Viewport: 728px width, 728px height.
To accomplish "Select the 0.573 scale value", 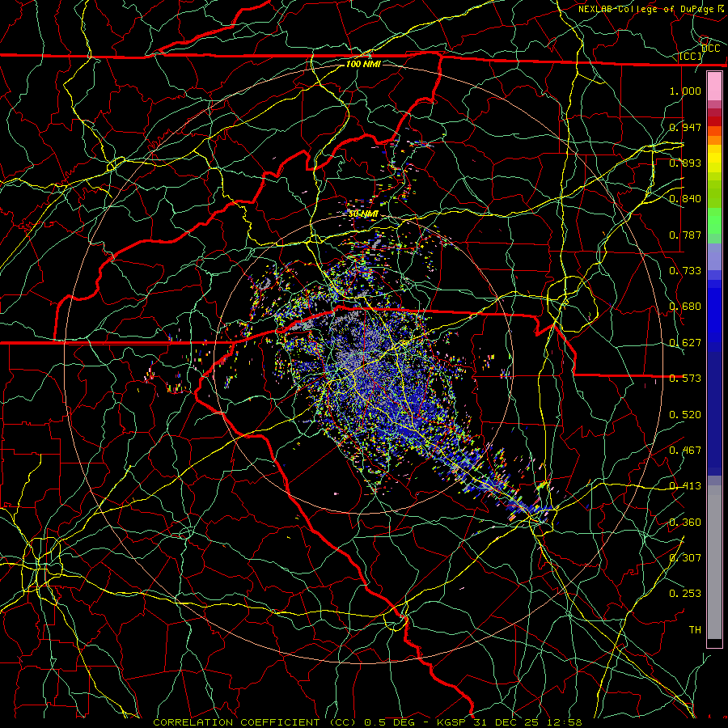I will (x=685, y=379).
